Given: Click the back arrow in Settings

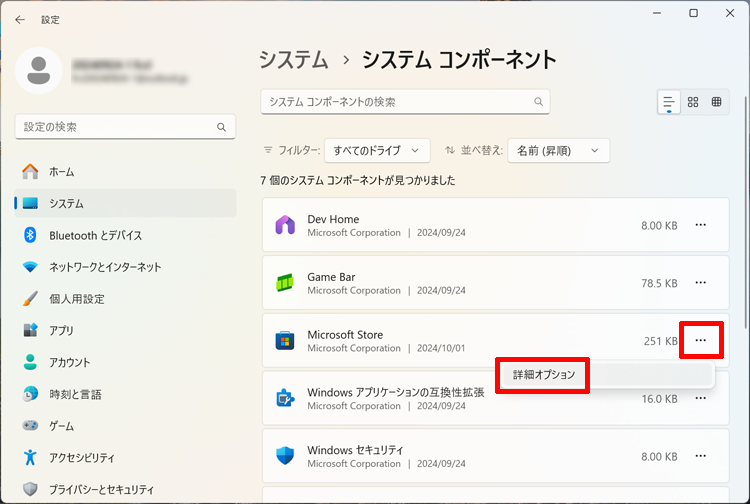Looking at the screenshot, I should (x=20, y=19).
